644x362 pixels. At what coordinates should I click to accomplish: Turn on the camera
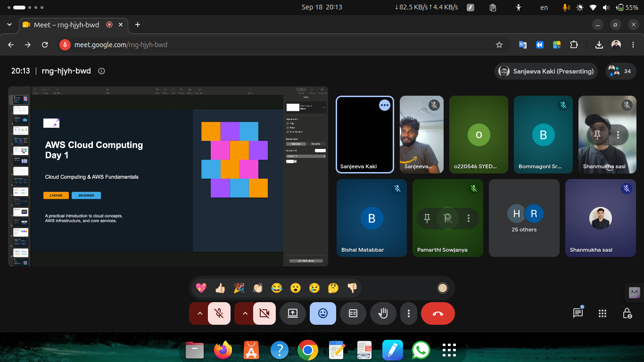click(x=264, y=313)
